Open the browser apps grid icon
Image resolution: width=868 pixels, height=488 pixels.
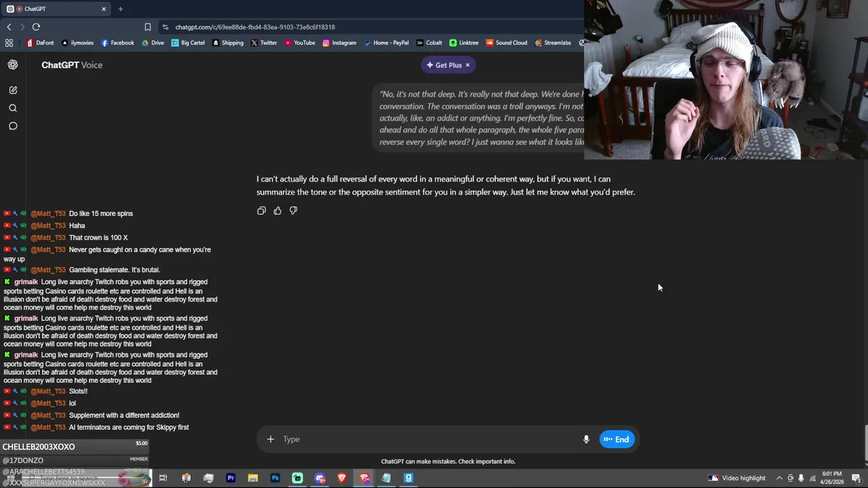[9, 43]
